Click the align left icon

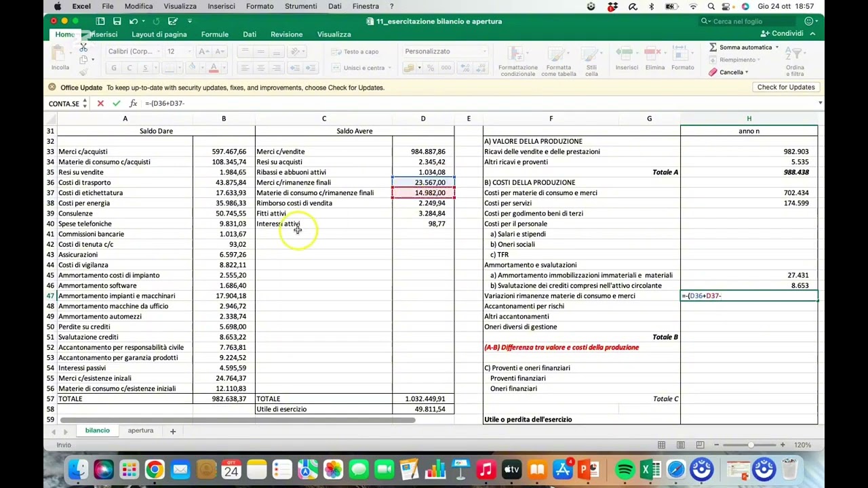point(244,68)
